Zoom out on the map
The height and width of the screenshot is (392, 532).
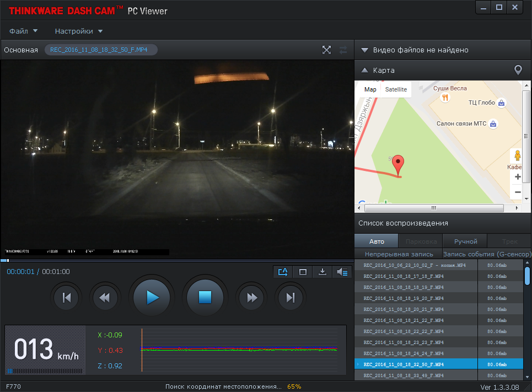click(x=518, y=192)
